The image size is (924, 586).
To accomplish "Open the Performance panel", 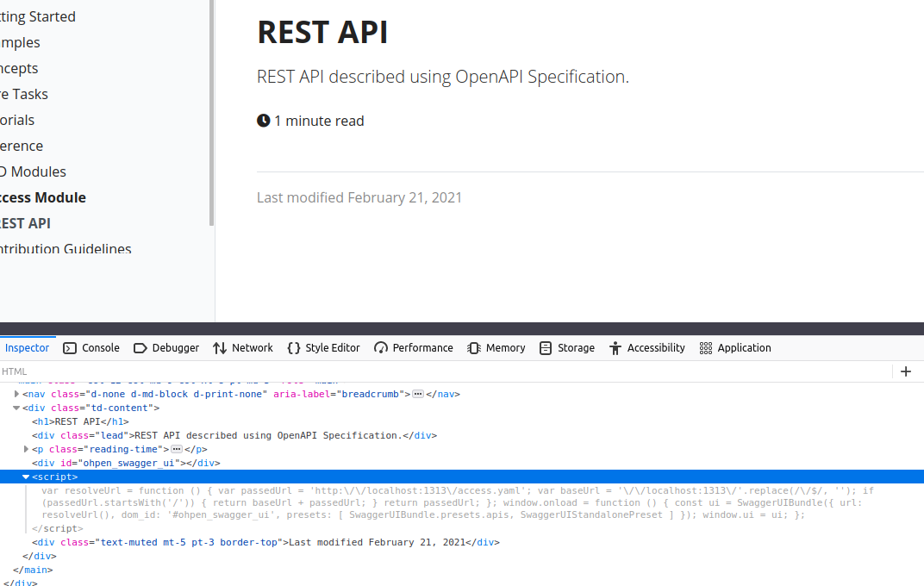I will (414, 348).
